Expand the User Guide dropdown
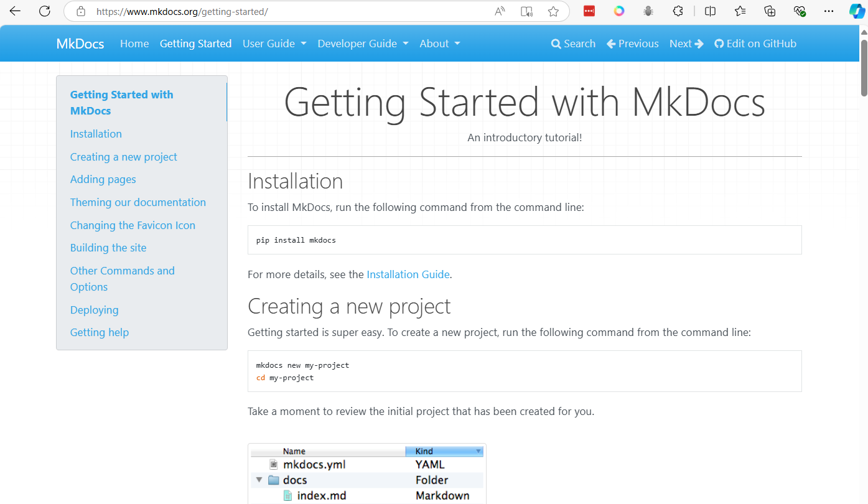 point(274,44)
